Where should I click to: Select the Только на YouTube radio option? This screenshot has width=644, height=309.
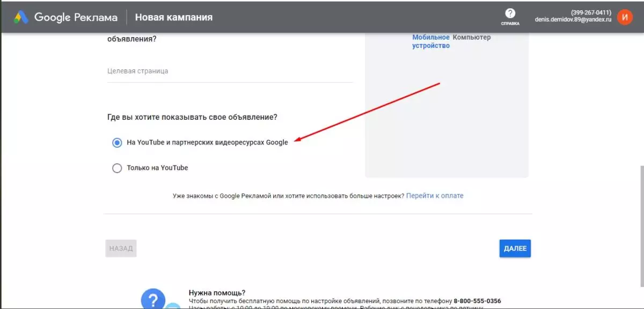117,168
